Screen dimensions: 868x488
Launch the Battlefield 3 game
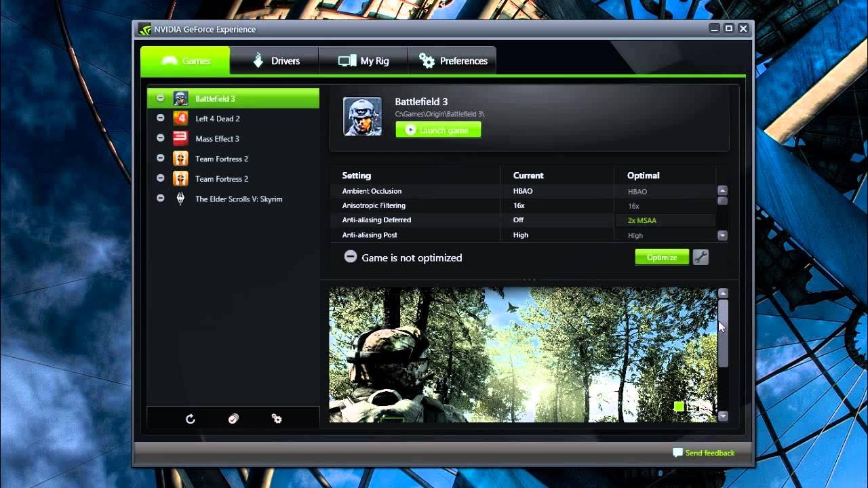pos(438,130)
